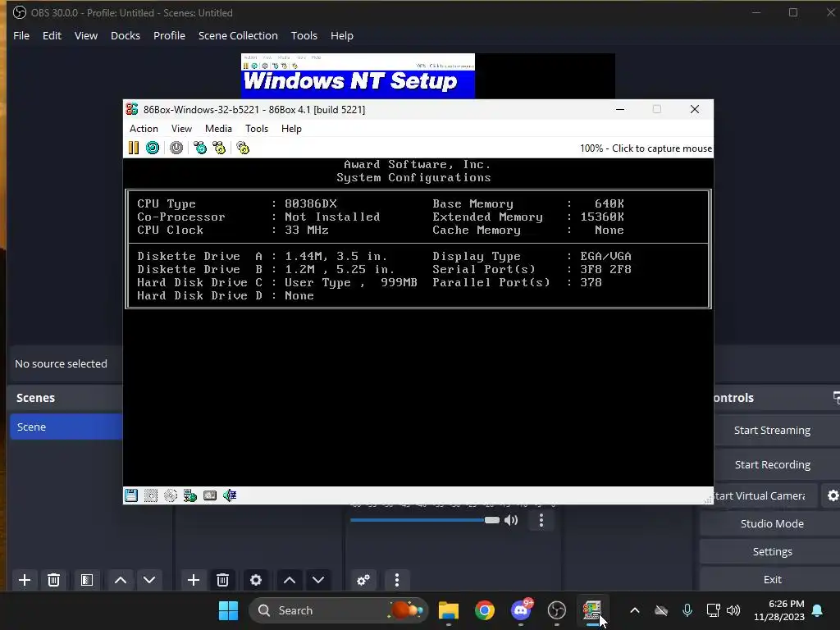
Task: Click the sound speaker status icon in 86Box
Action: pos(230,495)
